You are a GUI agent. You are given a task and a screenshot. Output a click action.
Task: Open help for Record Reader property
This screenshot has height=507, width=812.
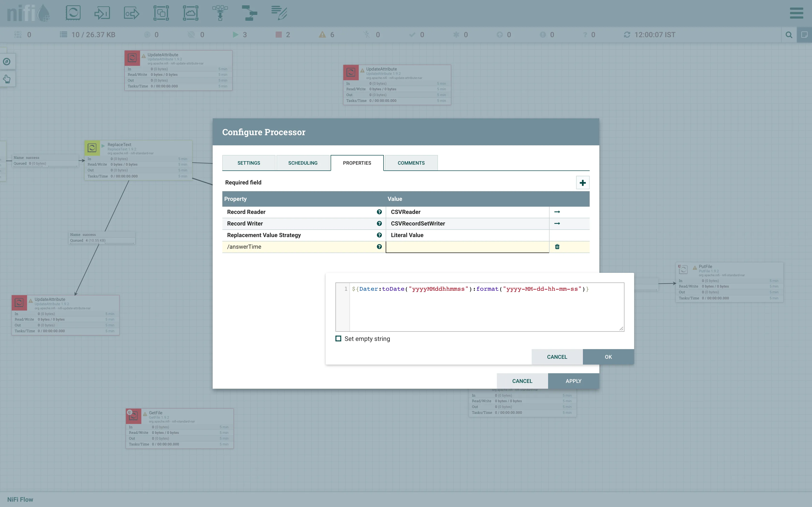tap(379, 212)
